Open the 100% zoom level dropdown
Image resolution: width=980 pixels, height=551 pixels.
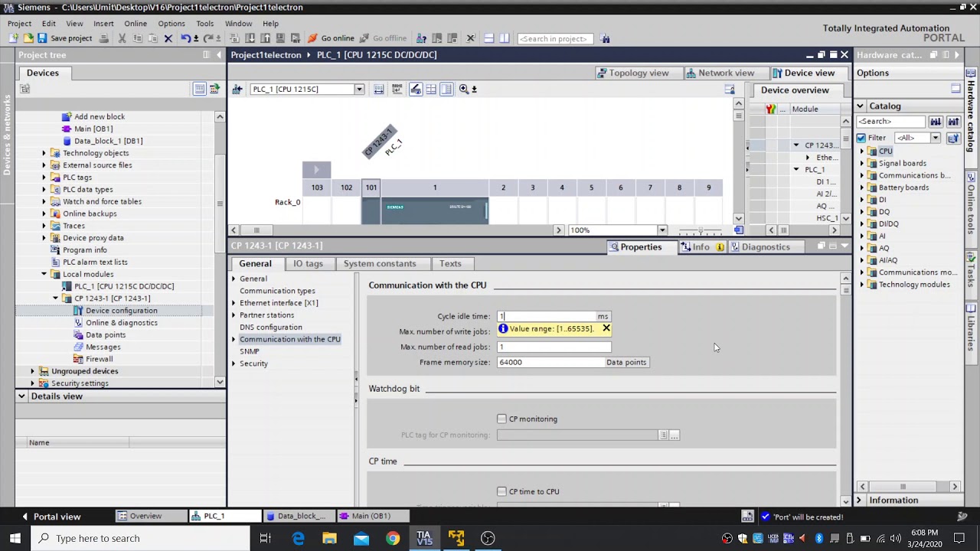click(662, 230)
